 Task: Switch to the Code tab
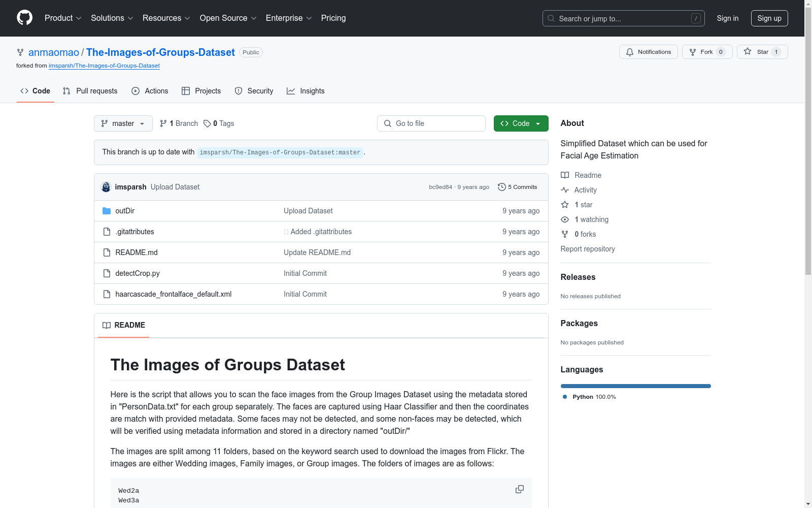coord(36,91)
